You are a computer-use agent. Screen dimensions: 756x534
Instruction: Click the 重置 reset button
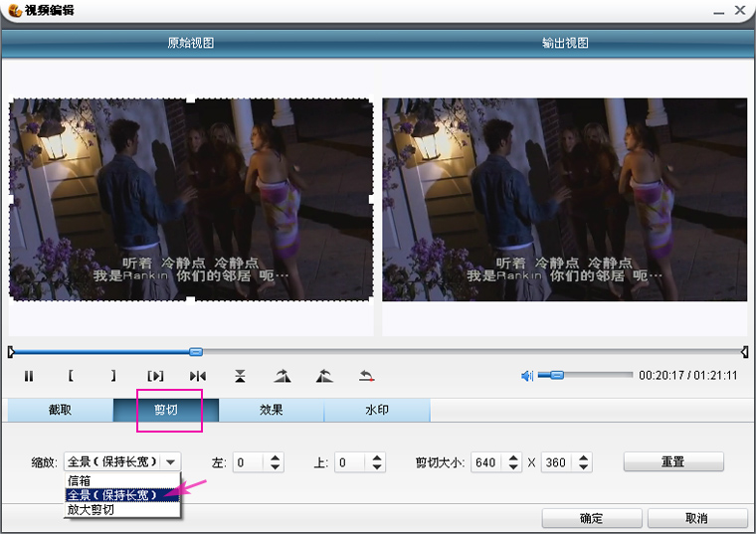(x=673, y=461)
